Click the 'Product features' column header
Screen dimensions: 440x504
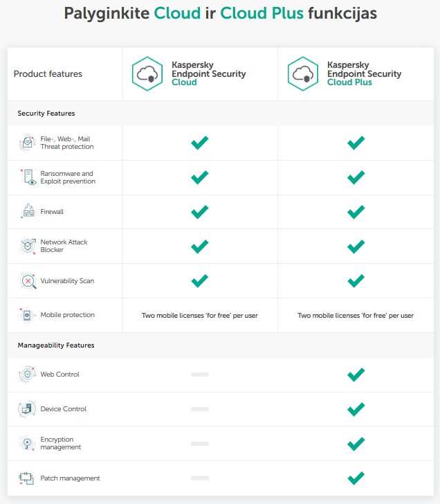coord(48,74)
